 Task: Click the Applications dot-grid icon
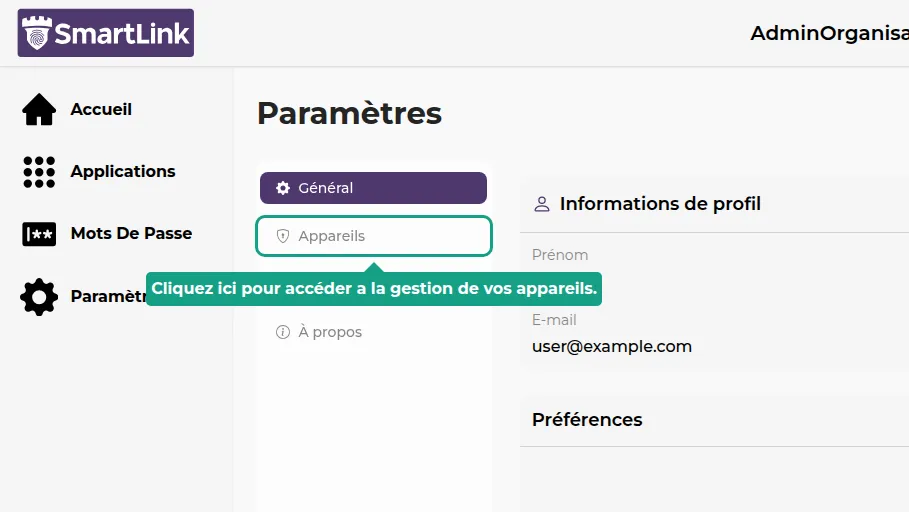point(39,172)
